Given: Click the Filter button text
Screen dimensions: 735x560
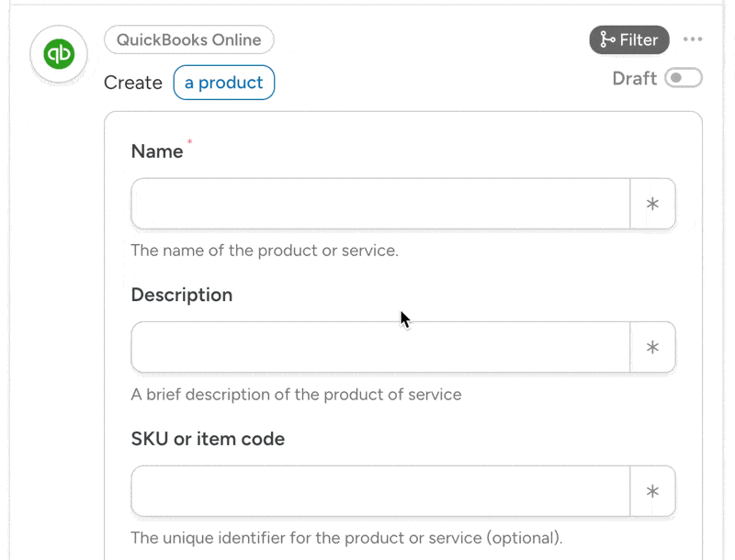Looking at the screenshot, I should coord(639,39).
